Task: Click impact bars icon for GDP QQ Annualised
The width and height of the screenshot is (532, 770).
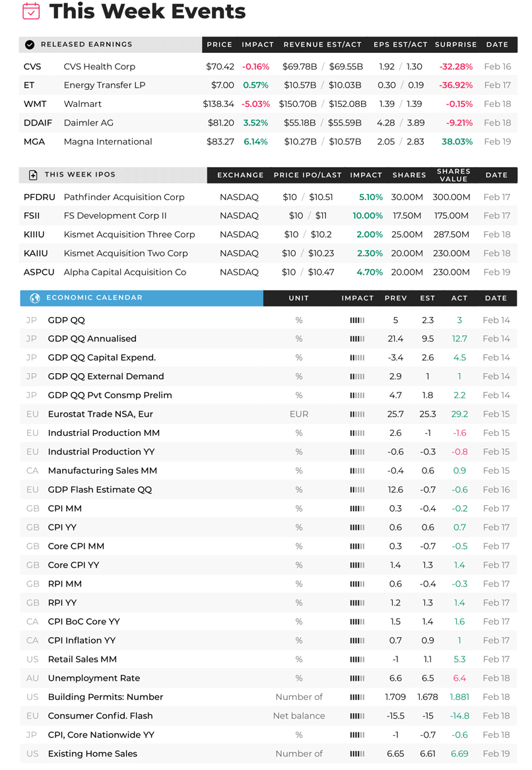Action: coord(357,339)
